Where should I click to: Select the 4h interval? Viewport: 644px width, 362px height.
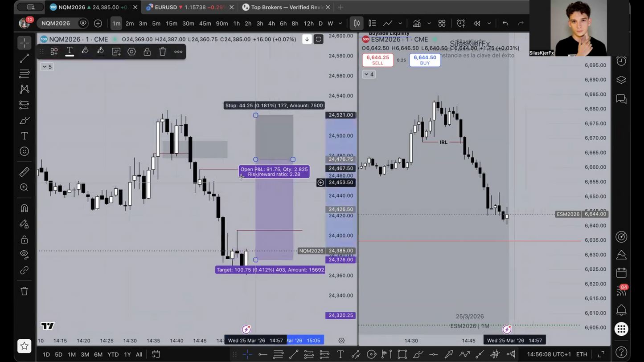coord(271,23)
